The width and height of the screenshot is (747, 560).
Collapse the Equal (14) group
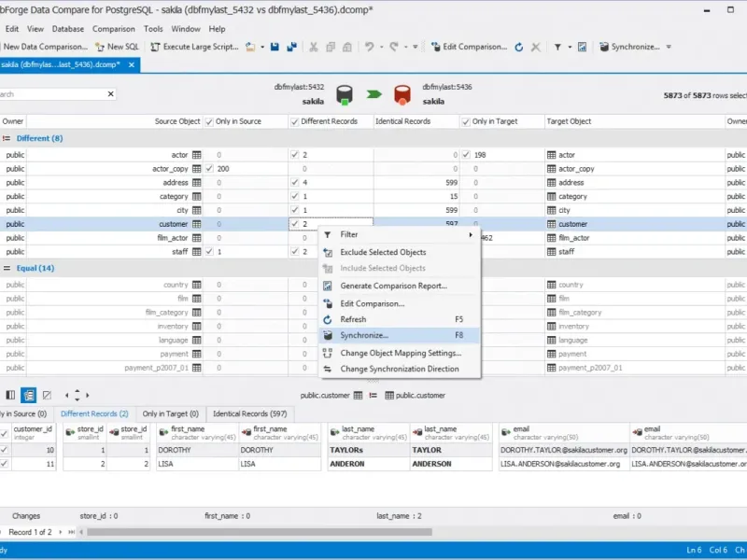7,268
